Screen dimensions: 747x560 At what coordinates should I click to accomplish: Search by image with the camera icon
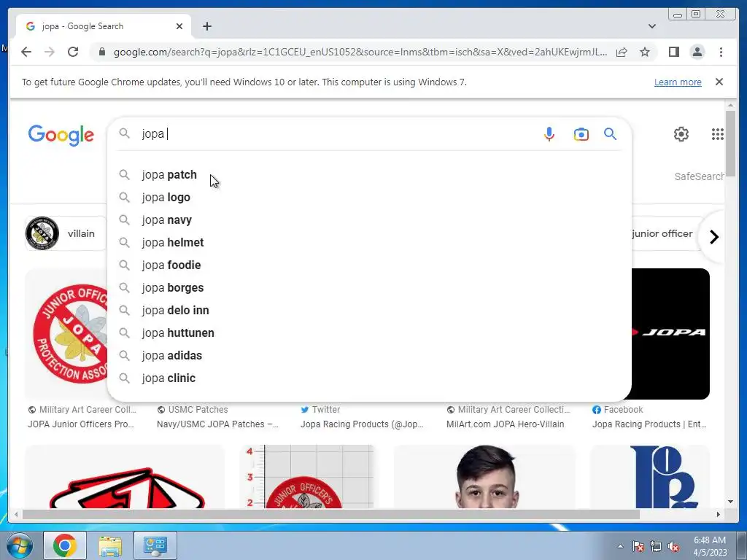(581, 134)
